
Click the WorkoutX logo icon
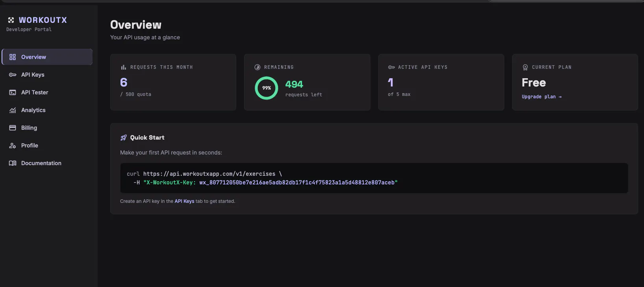(x=11, y=20)
